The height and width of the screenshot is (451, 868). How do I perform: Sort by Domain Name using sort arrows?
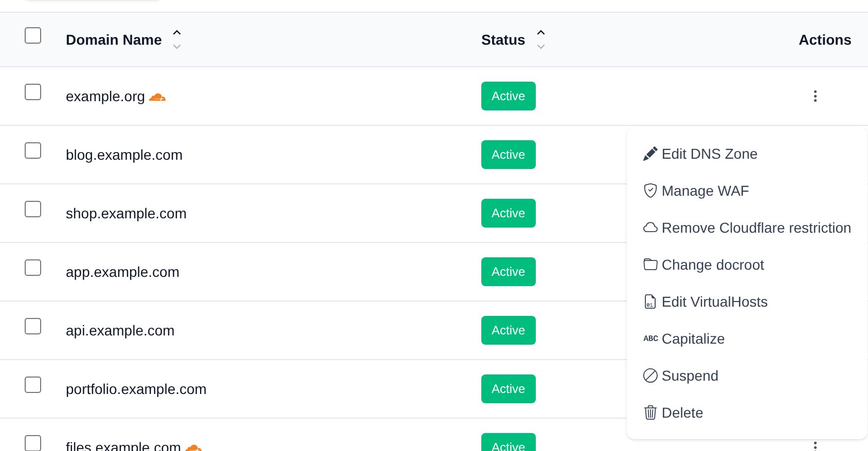[x=177, y=40]
